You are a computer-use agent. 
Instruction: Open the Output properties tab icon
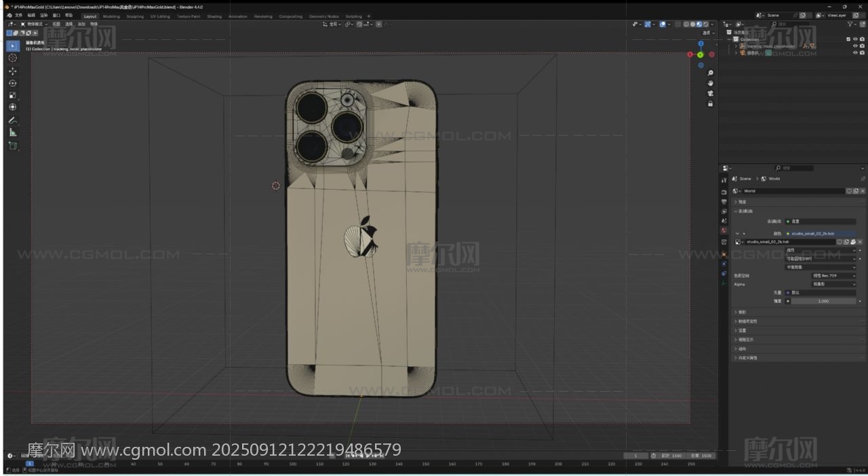point(724,201)
